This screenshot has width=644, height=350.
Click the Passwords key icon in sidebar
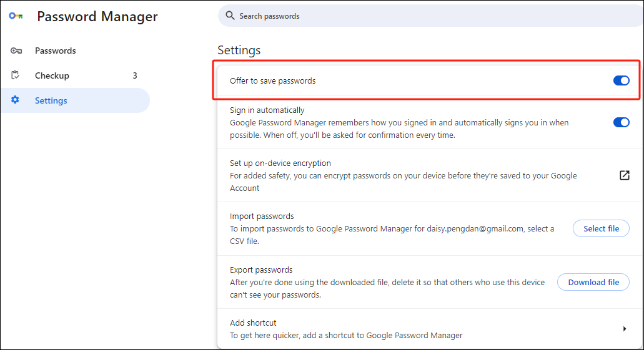pyautogui.click(x=16, y=51)
